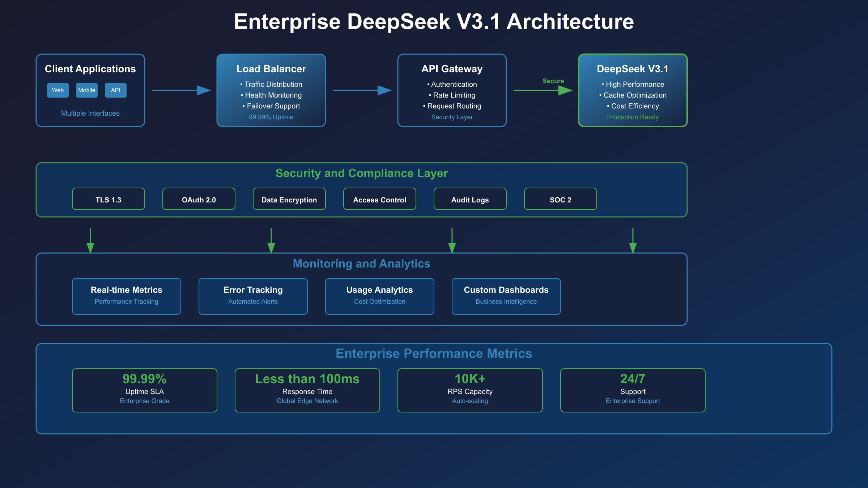868x488 pixels.
Task: Click the Auto-scaling caption
Action: pos(470,401)
